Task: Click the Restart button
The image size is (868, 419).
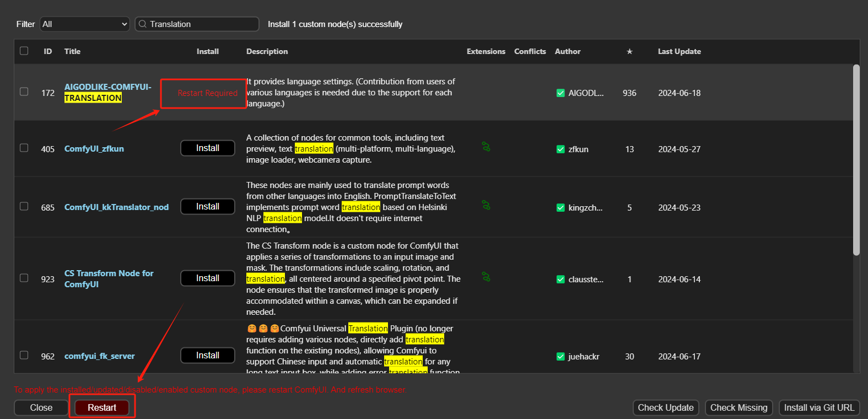Action: click(x=102, y=407)
